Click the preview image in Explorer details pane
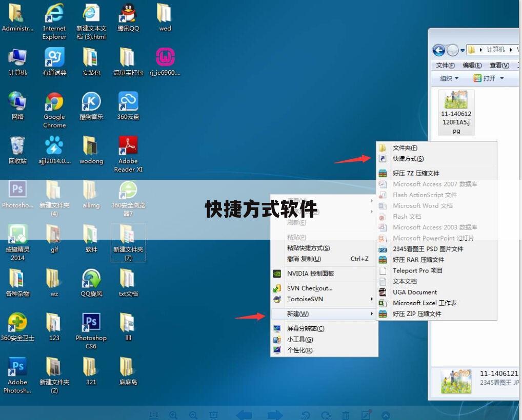This screenshot has width=522, height=420. (456, 382)
